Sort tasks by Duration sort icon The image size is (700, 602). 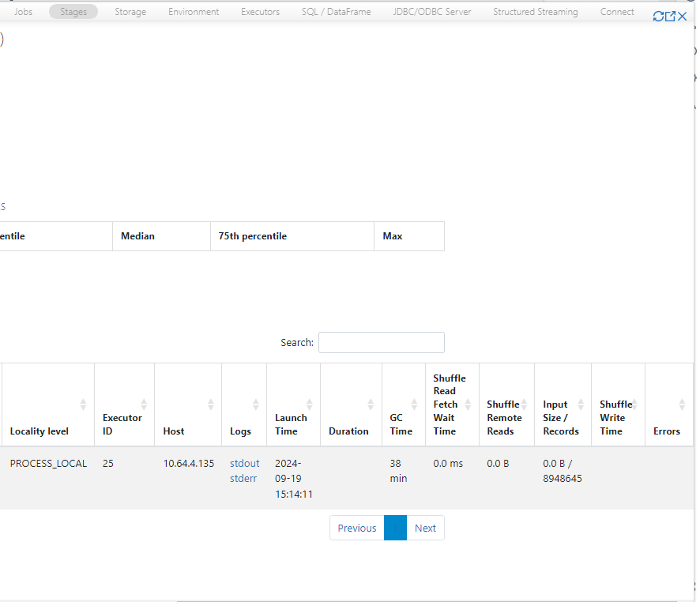coord(370,404)
